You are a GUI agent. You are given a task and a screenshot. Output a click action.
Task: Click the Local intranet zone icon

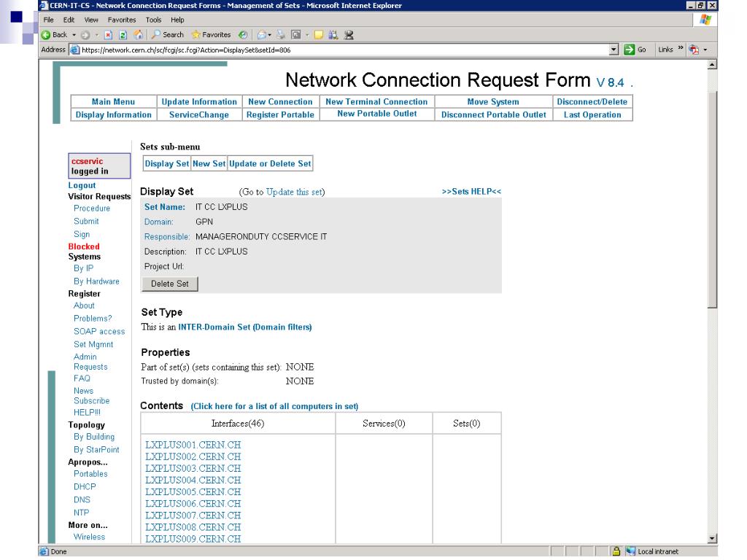click(x=631, y=551)
